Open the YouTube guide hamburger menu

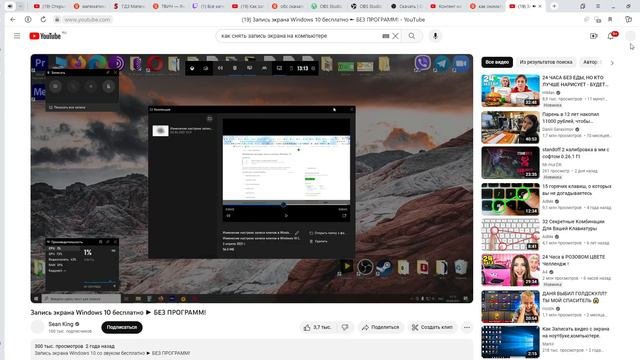[17, 36]
